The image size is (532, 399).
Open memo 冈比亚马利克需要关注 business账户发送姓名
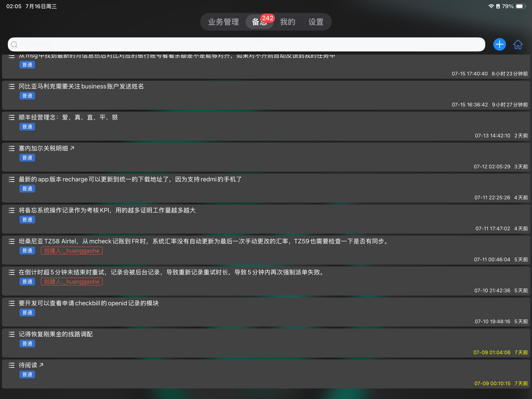click(x=81, y=86)
